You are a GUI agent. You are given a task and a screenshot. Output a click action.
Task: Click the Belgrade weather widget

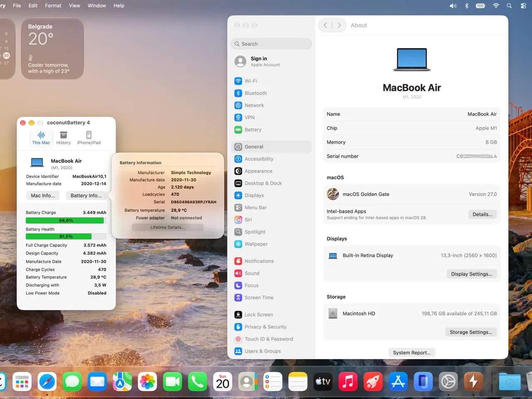(x=52, y=49)
